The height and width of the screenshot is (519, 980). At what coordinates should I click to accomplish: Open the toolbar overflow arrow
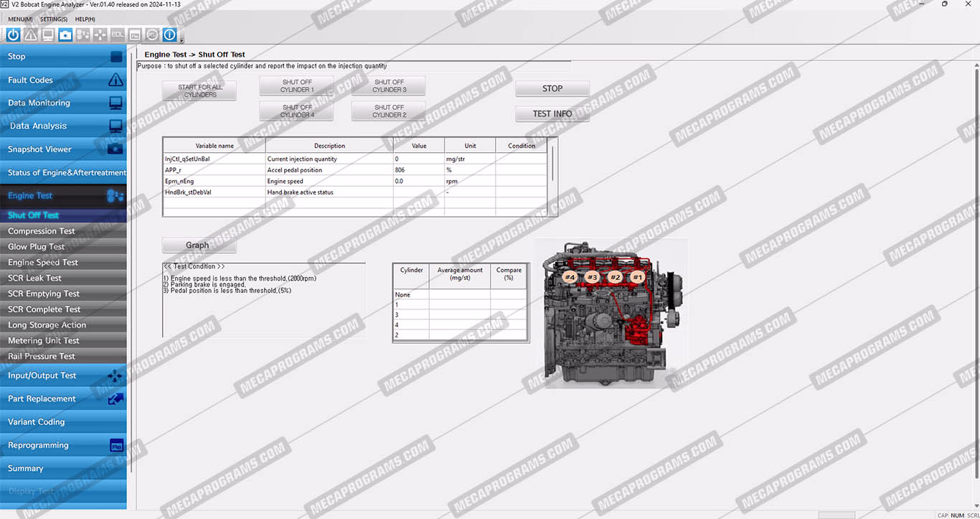point(182,39)
